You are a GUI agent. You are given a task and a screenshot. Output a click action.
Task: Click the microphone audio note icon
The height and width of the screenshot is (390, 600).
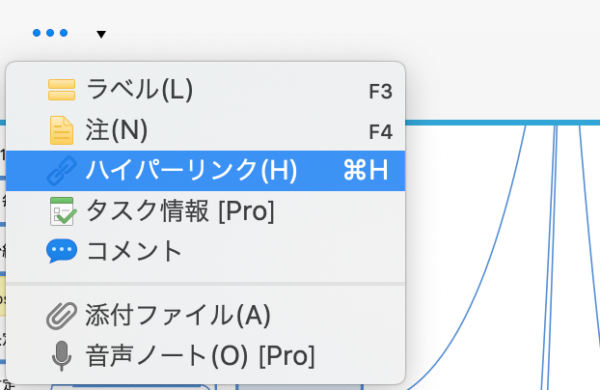coord(62,356)
